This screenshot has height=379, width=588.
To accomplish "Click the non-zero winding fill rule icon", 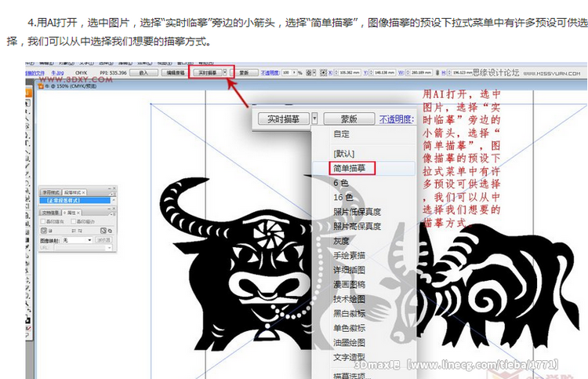I will point(103,231).
